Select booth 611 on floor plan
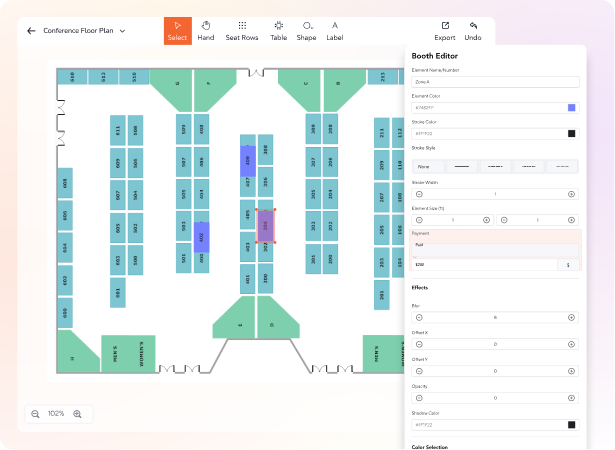Screen dimensions: 615x450 tap(118, 130)
